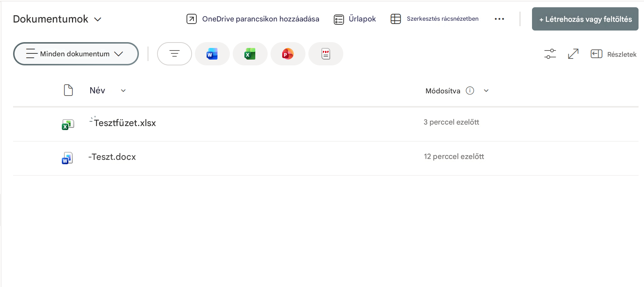
Task: Click Létrehozás vagy feltöltés button
Action: click(x=585, y=19)
